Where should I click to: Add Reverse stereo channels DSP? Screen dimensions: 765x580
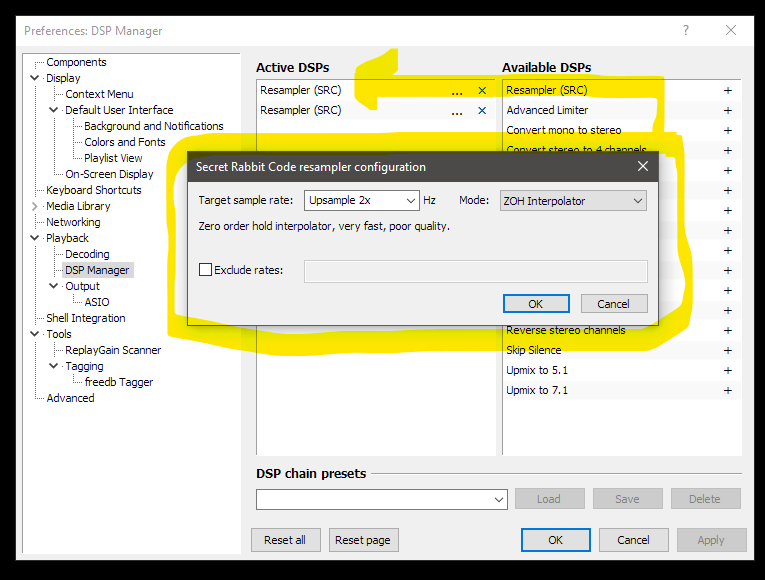click(727, 331)
